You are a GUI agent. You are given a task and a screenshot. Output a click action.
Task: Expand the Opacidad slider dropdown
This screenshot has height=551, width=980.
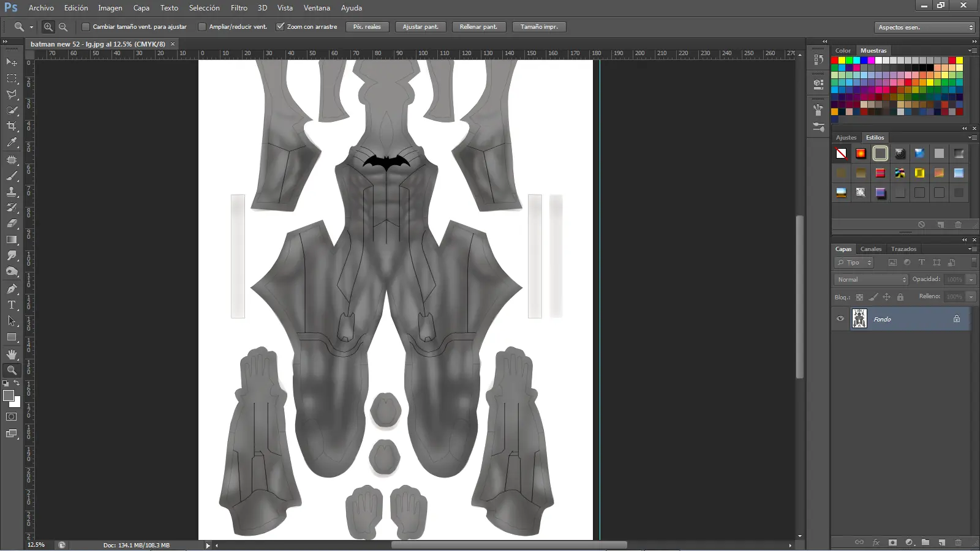point(971,280)
